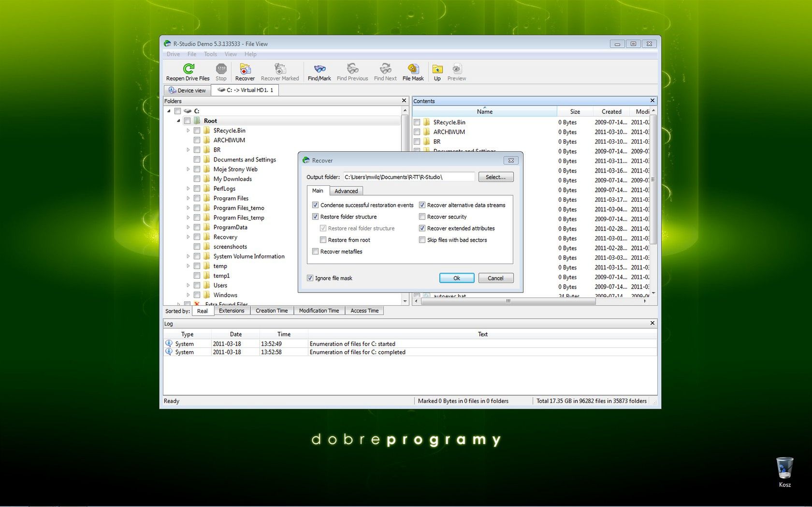
Task: Enable Skip files with bad sectors
Action: pyautogui.click(x=422, y=240)
